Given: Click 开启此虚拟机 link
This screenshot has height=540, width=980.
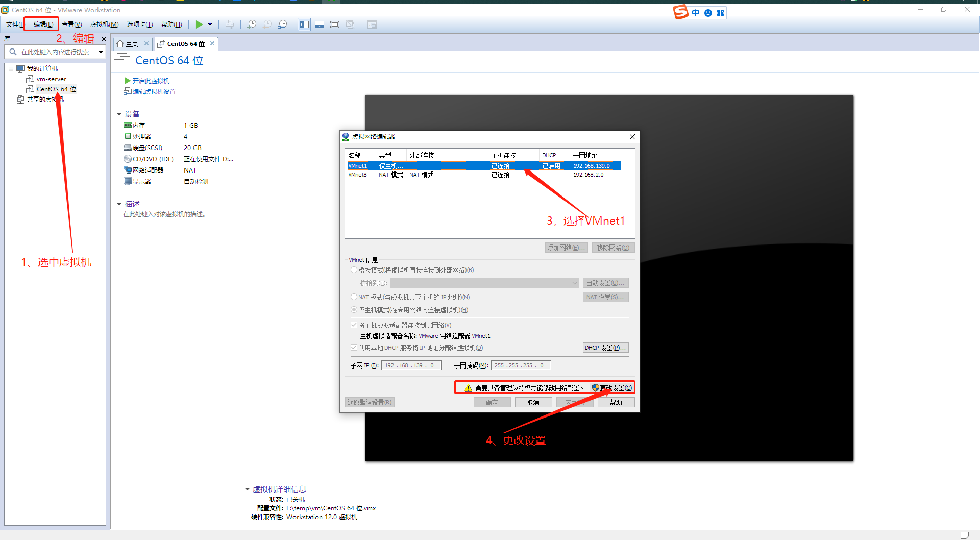Looking at the screenshot, I should [151, 81].
